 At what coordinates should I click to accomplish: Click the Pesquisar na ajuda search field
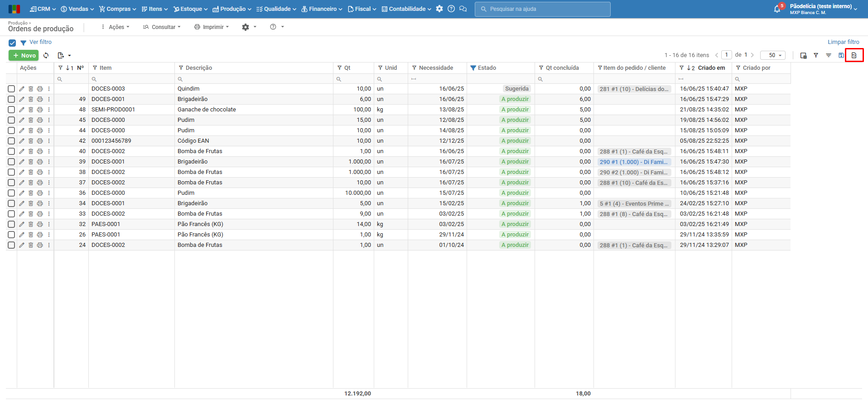542,9
